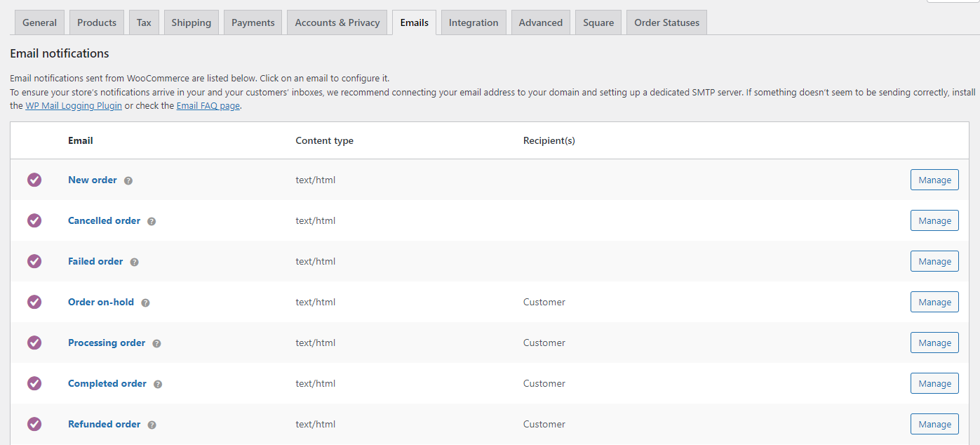Manage the Processing order email

tap(934, 343)
